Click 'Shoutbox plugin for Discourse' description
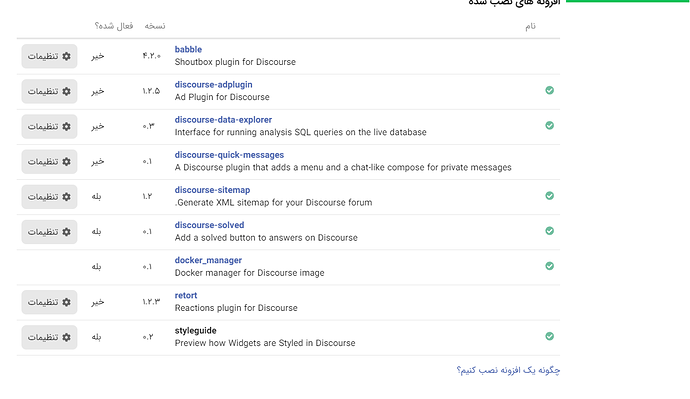Image resolution: width=690 pixels, height=399 pixels. click(x=235, y=62)
